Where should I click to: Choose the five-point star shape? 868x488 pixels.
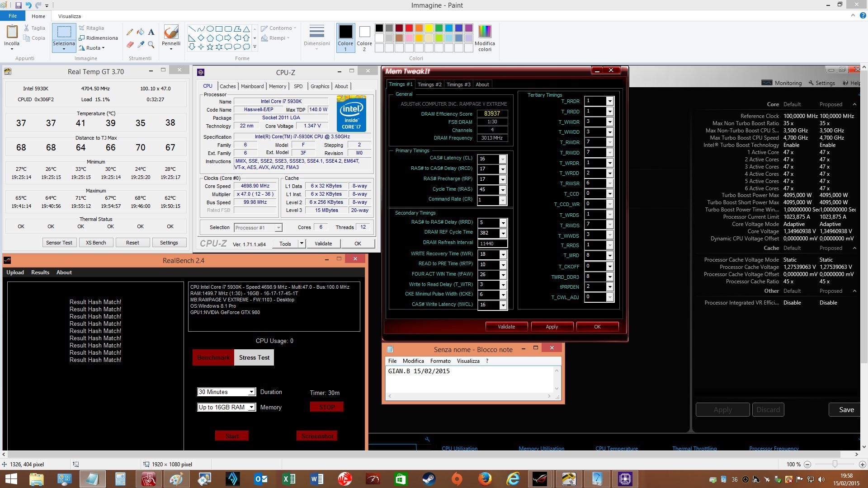click(210, 47)
